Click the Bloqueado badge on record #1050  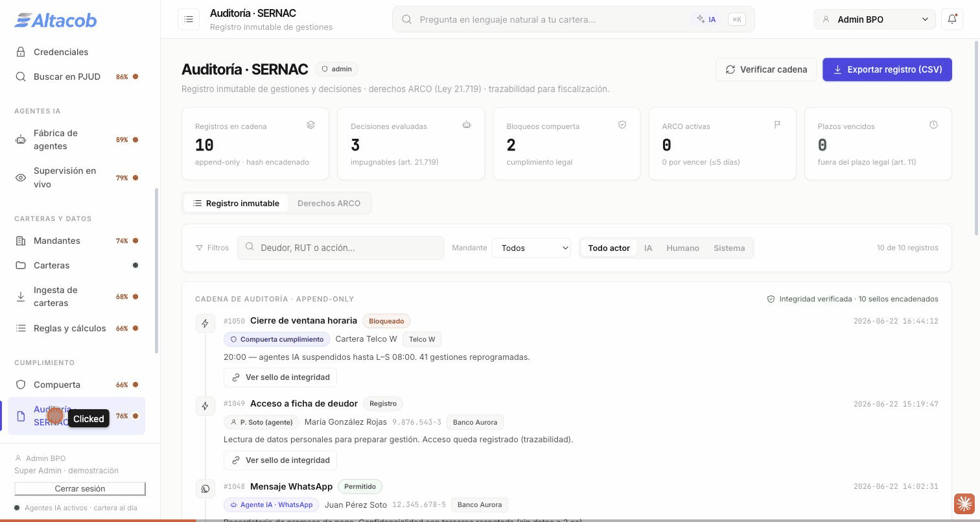386,321
